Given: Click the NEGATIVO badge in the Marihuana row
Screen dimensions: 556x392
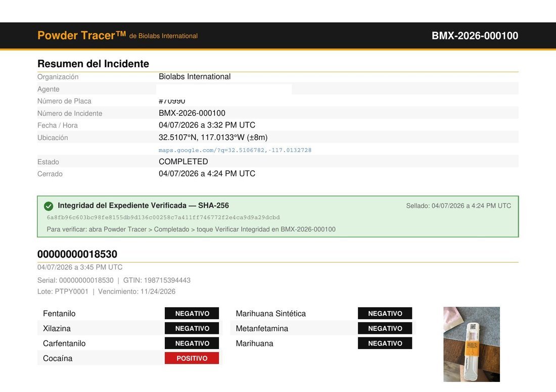Looking at the screenshot, I should (x=385, y=343).
